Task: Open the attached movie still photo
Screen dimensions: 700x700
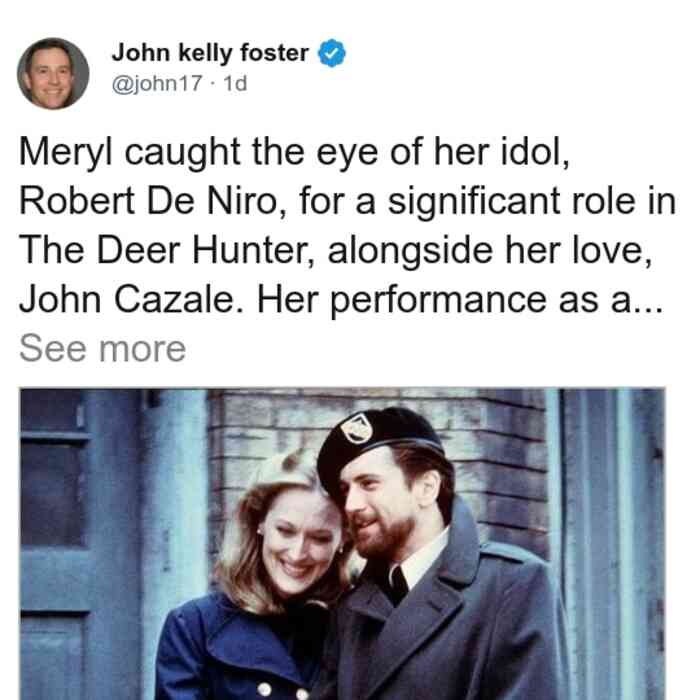Action: (342, 544)
